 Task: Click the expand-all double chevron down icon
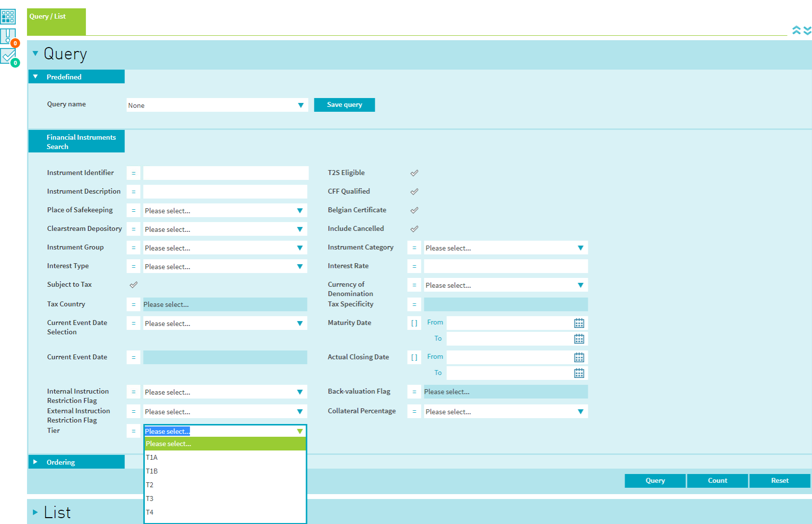click(x=807, y=30)
